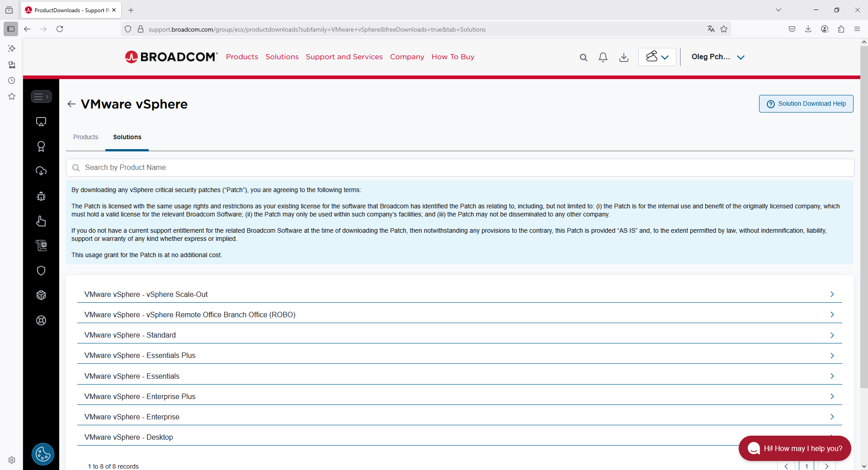
Task: Expand the Enterprise Plus row chevron
Action: pyautogui.click(x=832, y=396)
